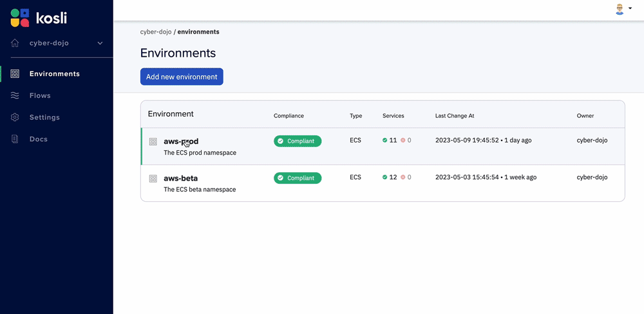644x314 pixels.
Task: Click the aws-prod environment icon
Action: click(153, 142)
